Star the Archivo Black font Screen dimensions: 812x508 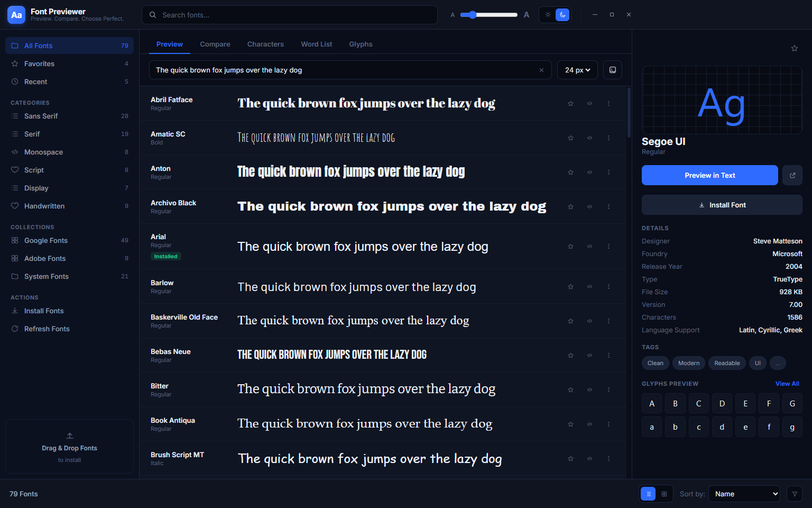click(570, 207)
